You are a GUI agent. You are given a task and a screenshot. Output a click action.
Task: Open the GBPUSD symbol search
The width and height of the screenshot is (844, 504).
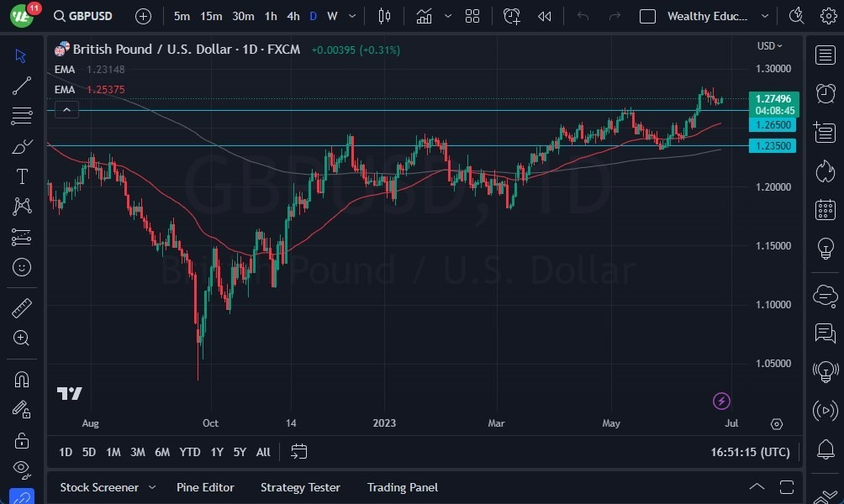(x=82, y=15)
